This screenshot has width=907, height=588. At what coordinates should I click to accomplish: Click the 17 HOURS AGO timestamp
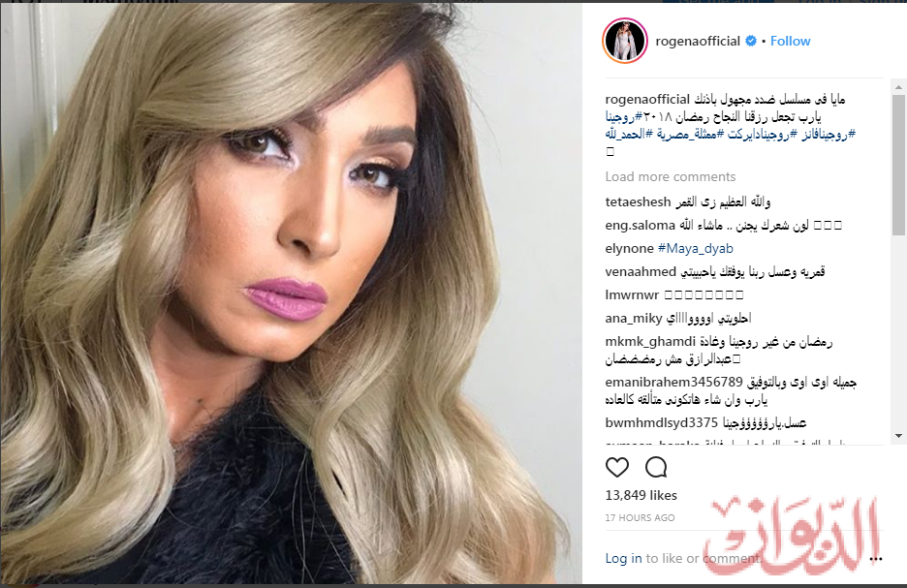pos(640,518)
